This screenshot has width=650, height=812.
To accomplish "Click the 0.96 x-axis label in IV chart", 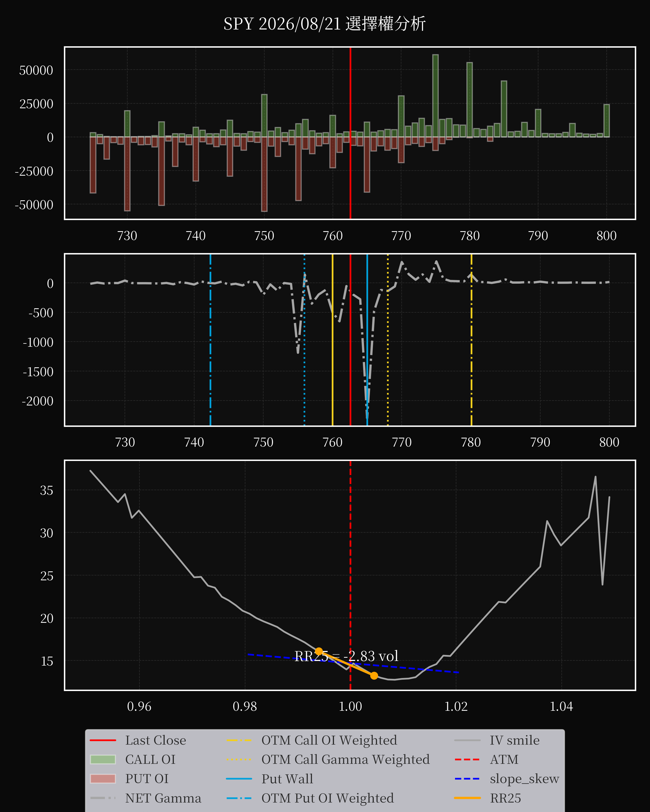I will (139, 706).
